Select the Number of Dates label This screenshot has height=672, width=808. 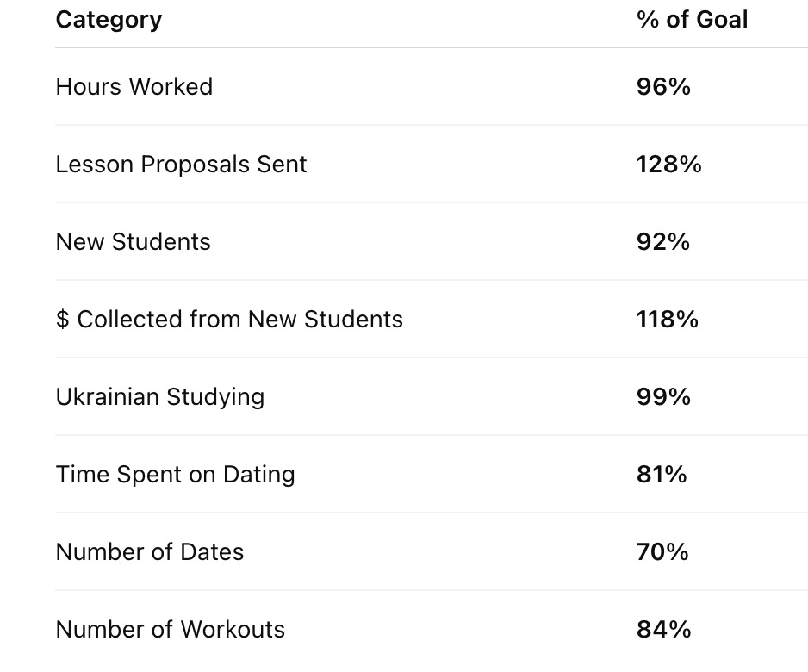pos(149,552)
